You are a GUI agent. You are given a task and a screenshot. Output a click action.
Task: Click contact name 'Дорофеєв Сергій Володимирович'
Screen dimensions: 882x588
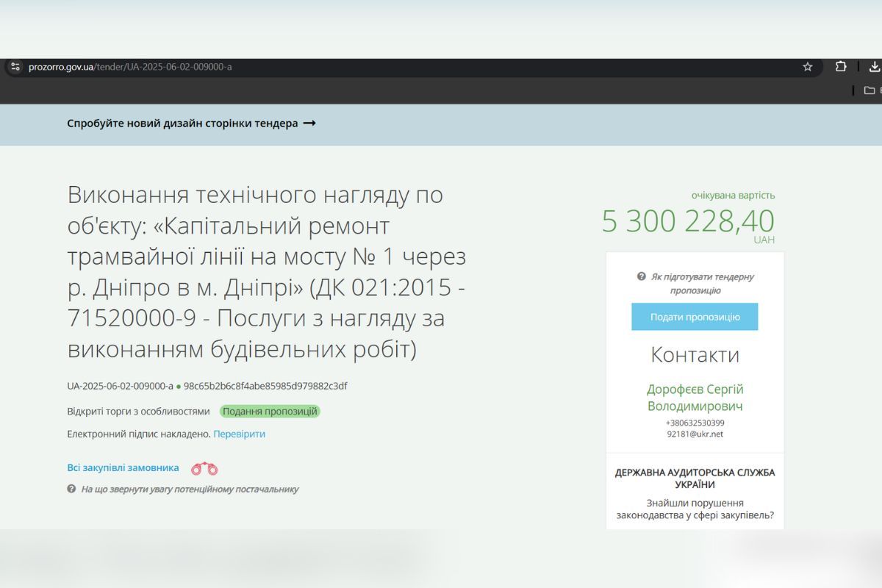pos(695,398)
